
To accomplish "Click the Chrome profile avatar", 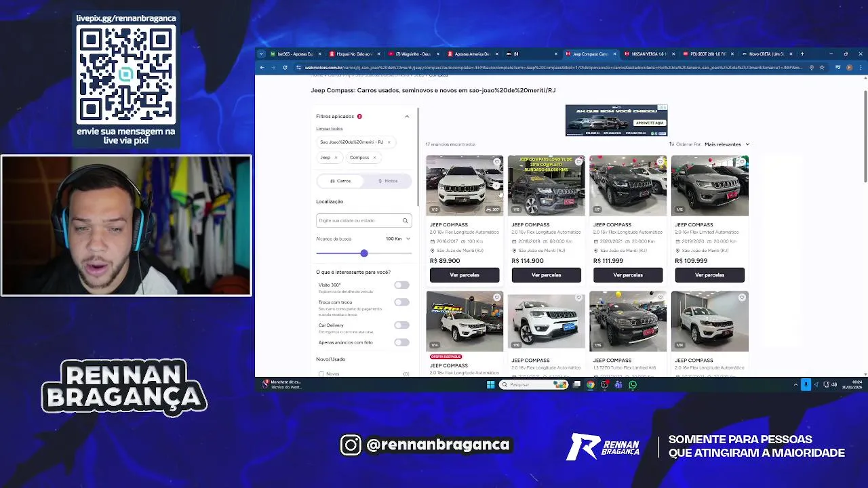I will pyautogui.click(x=850, y=67).
